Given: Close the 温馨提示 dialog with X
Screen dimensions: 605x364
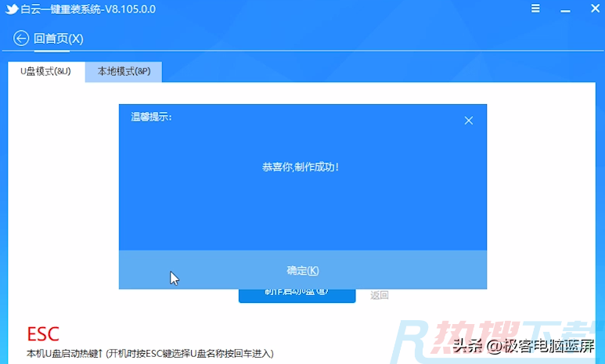Looking at the screenshot, I should 468,121.
